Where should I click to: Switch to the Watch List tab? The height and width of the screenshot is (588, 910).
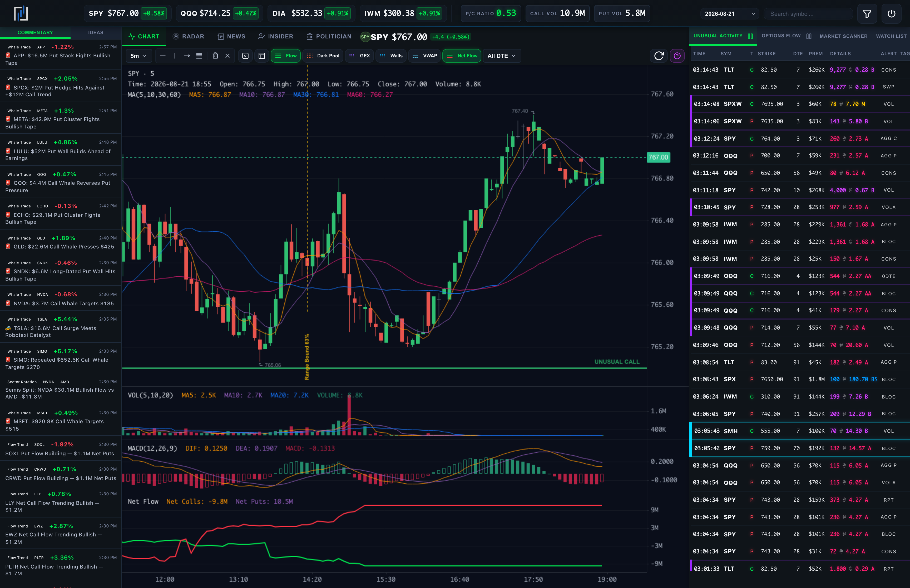point(891,36)
